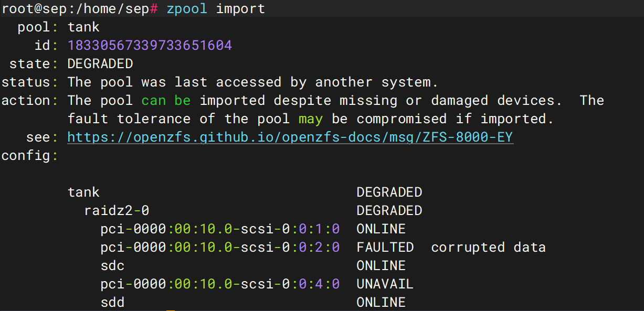Image resolution: width=644 pixels, height=311 pixels.
Task: Click the scsi-0:0:4:0 device entry
Action: tap(220, 284)
